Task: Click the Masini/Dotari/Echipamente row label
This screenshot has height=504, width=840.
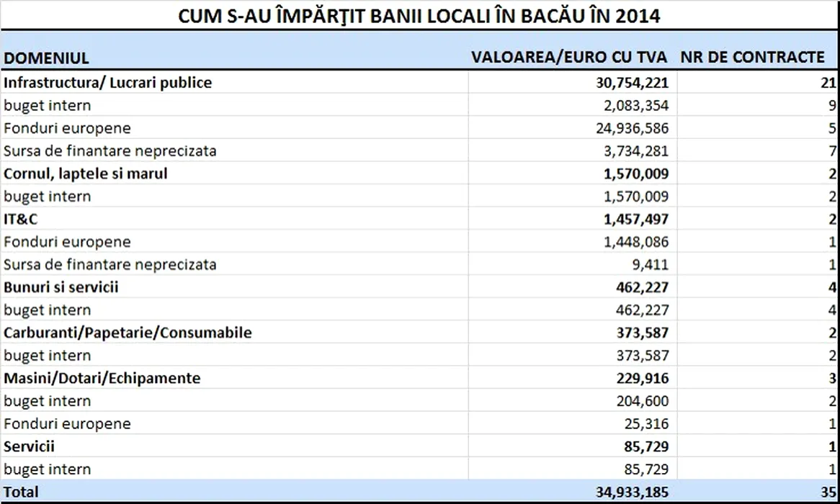Action: [x=102, y=378]
